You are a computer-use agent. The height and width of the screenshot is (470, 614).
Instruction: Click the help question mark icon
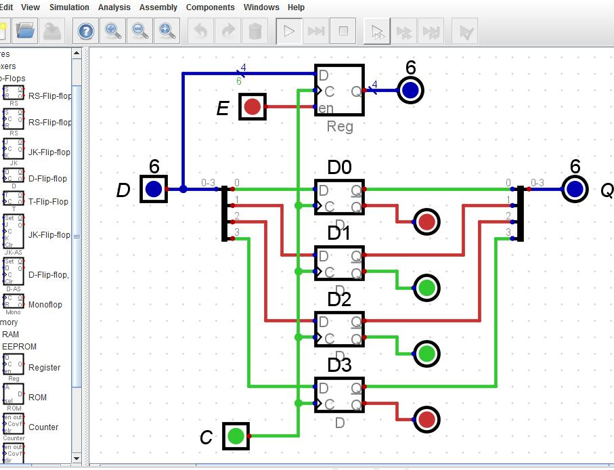[x=86, y=31]
